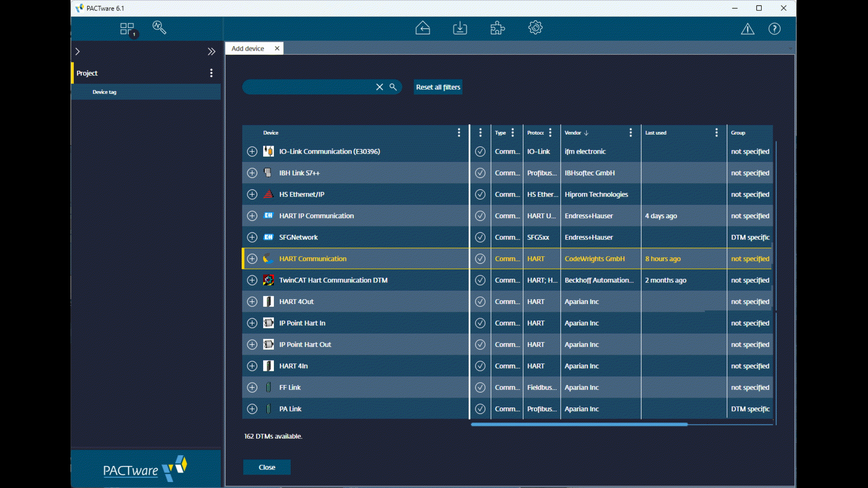Close the Add device tab
The width and height of the screenshot is (868, 488).
coord(277,48)
